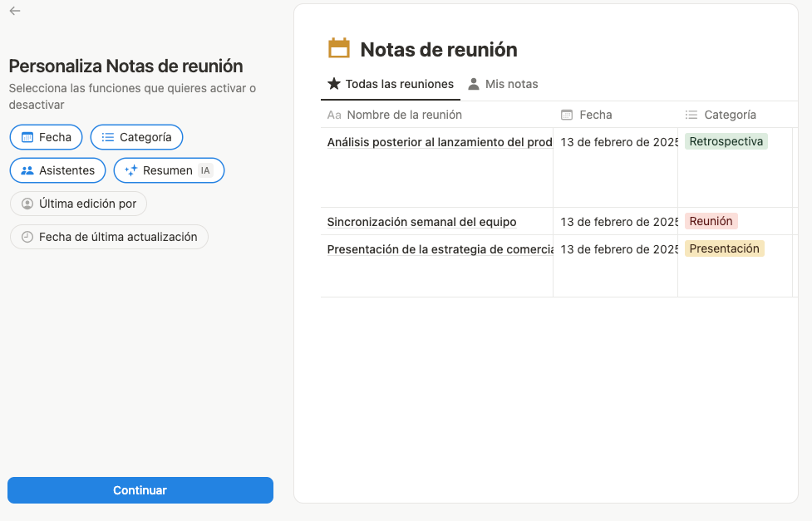Toggle the Asistentes property chip

tap(57, 170)
